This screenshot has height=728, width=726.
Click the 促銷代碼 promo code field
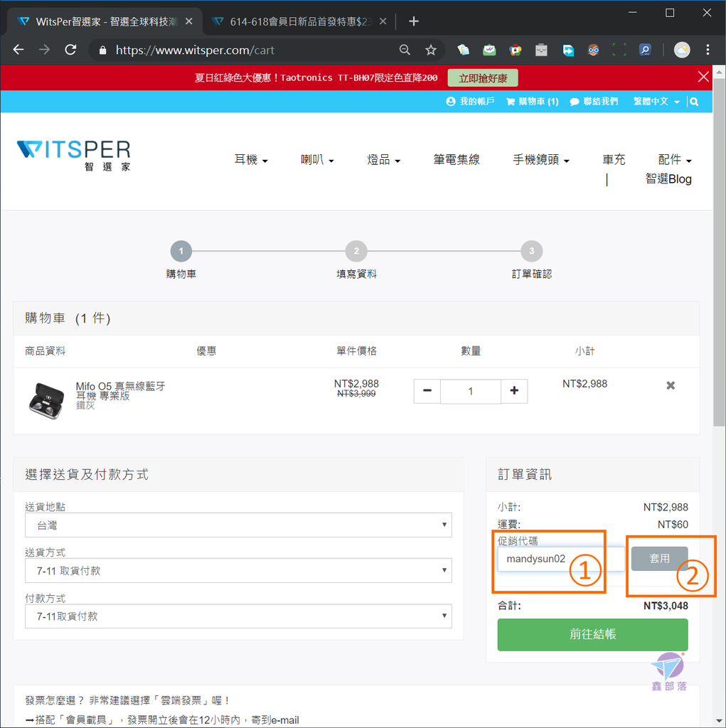pos(561,559)
